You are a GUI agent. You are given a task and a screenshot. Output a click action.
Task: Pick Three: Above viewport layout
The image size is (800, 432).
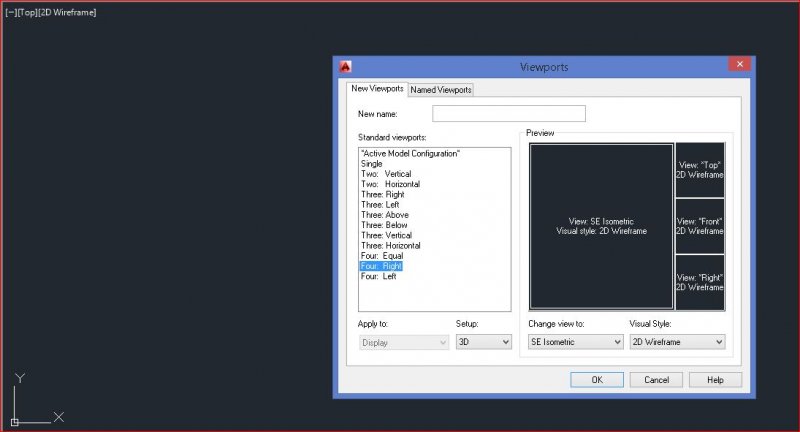tap(385, 215)
